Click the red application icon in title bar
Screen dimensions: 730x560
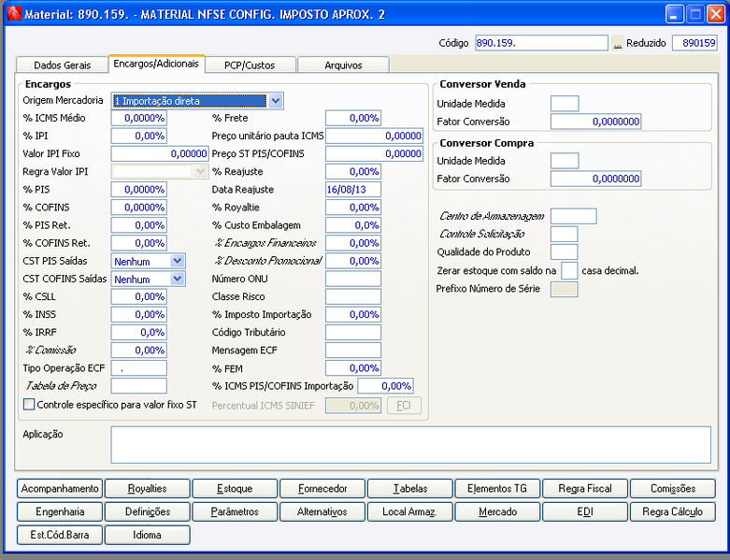13,14
